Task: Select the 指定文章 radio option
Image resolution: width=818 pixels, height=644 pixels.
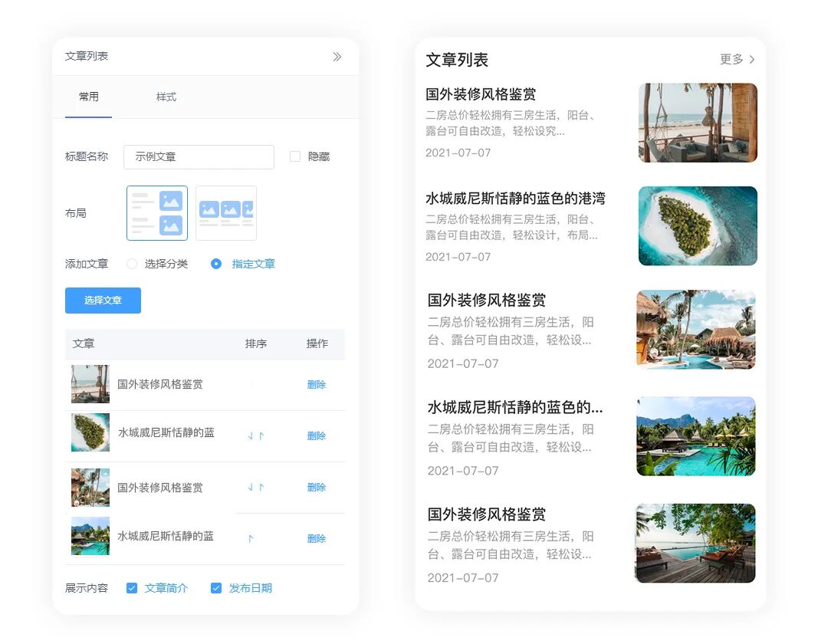Action: click(216, 264)
